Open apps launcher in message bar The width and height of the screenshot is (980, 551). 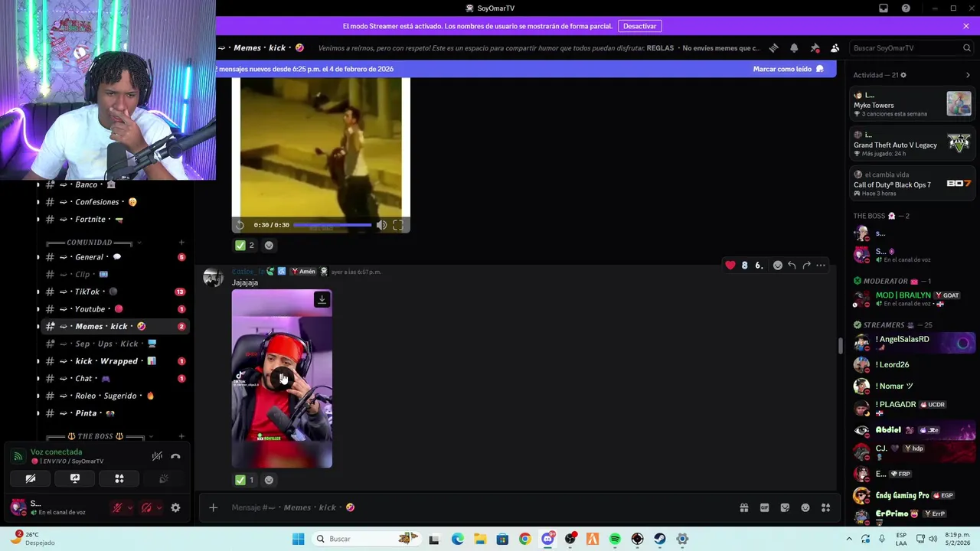pos(825,507)
